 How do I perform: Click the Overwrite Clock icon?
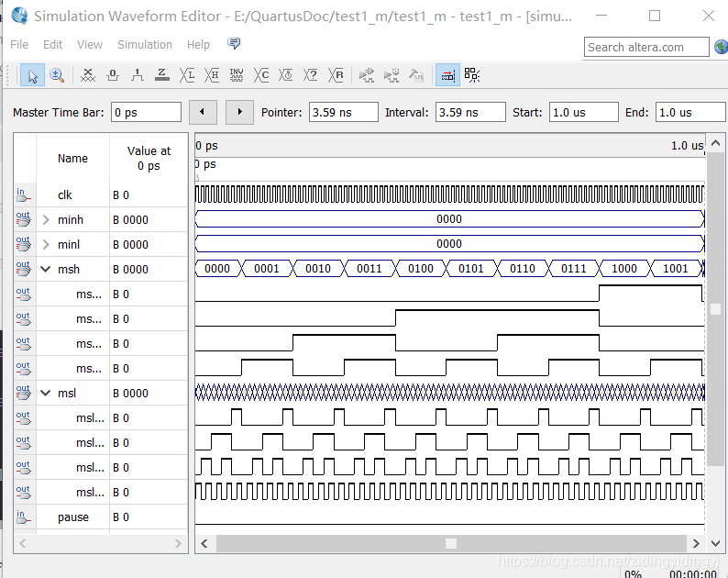[285, 75]
